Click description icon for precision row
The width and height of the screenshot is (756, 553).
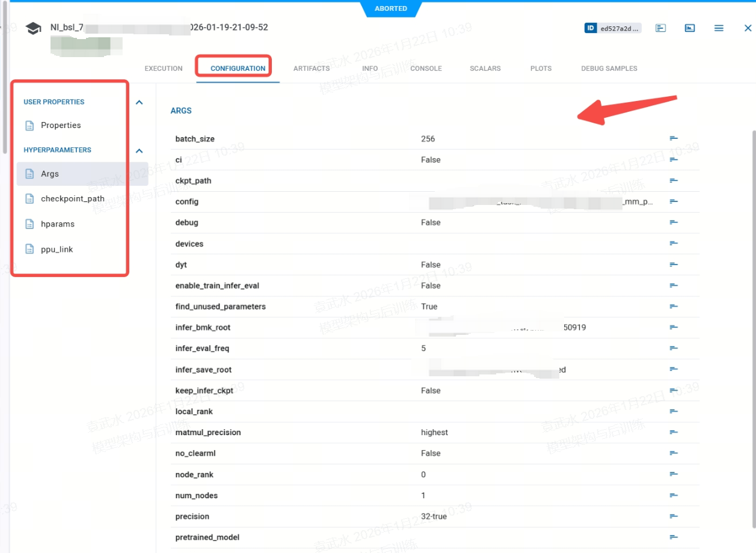674,516
